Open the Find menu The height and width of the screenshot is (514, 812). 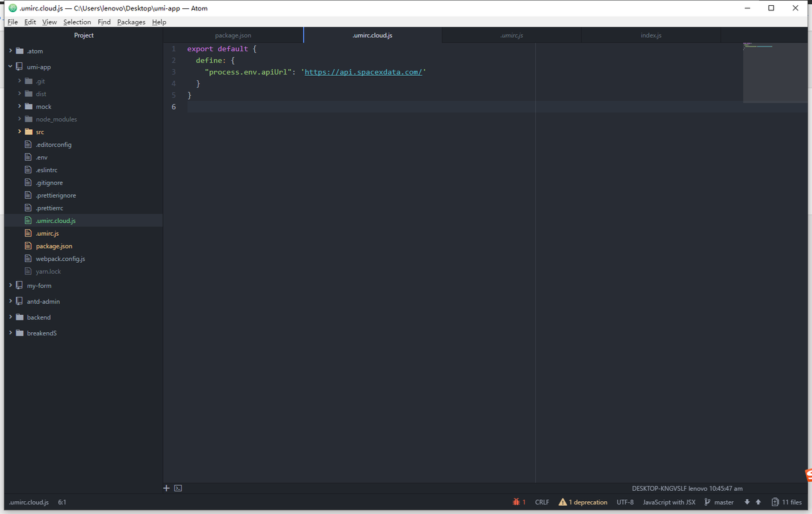104,22
